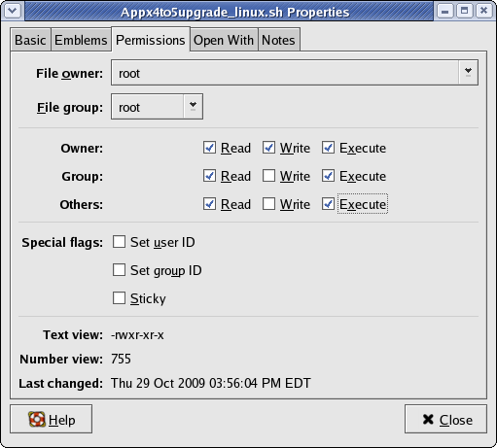This screenshot has width=497, height=448.
Task: Minimize the Properties window
Action: [x=444, y=11]
